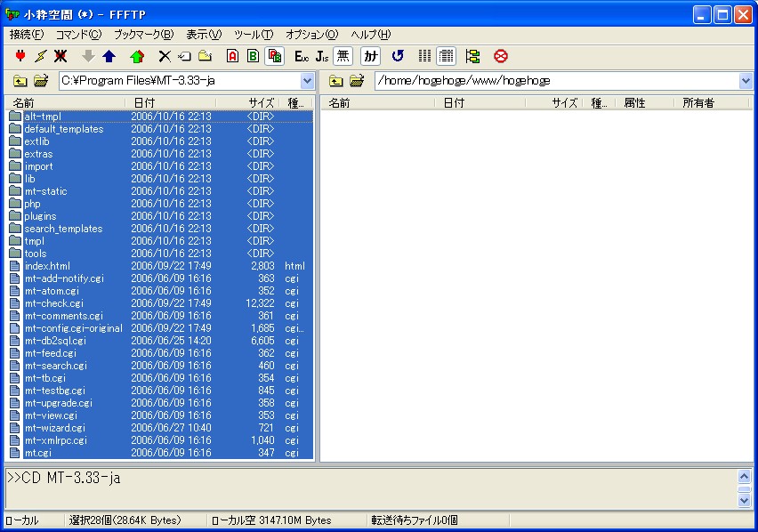Open the オプション(O) menu
Viewport: 758px width, 532px height.
pyautogui.click(x=311, y=35)
